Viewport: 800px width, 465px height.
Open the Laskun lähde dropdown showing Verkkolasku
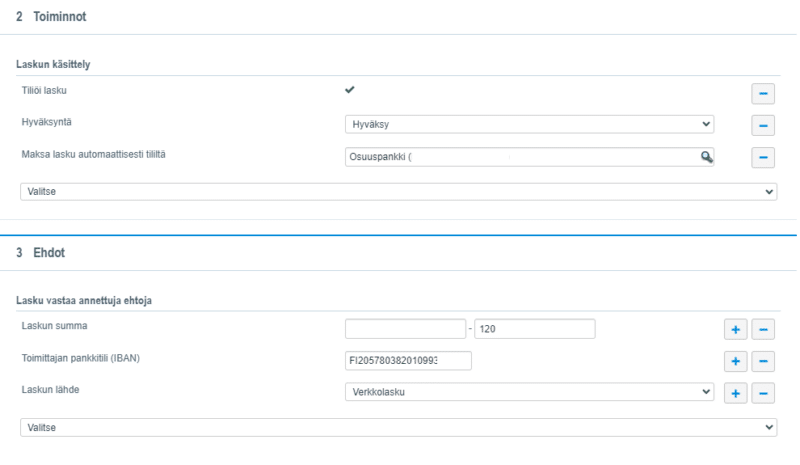coord(530,393)
